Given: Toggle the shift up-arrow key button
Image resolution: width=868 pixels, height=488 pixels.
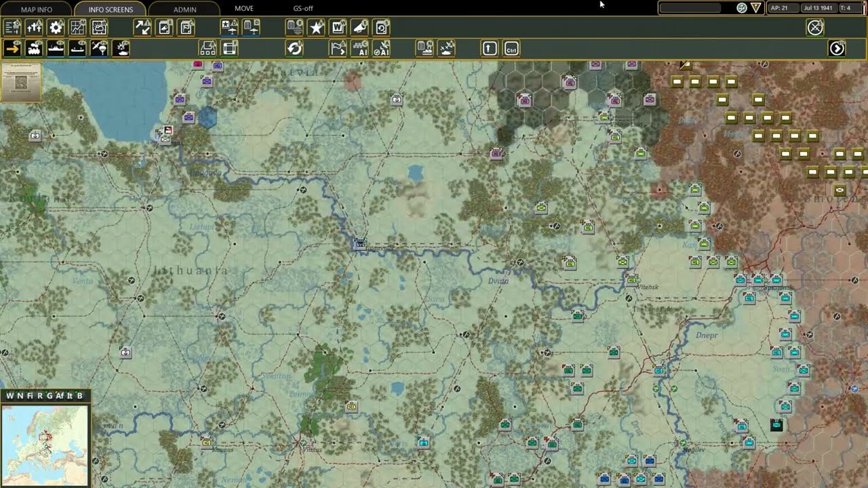Looking at the screenshot, I should [490, 48].
